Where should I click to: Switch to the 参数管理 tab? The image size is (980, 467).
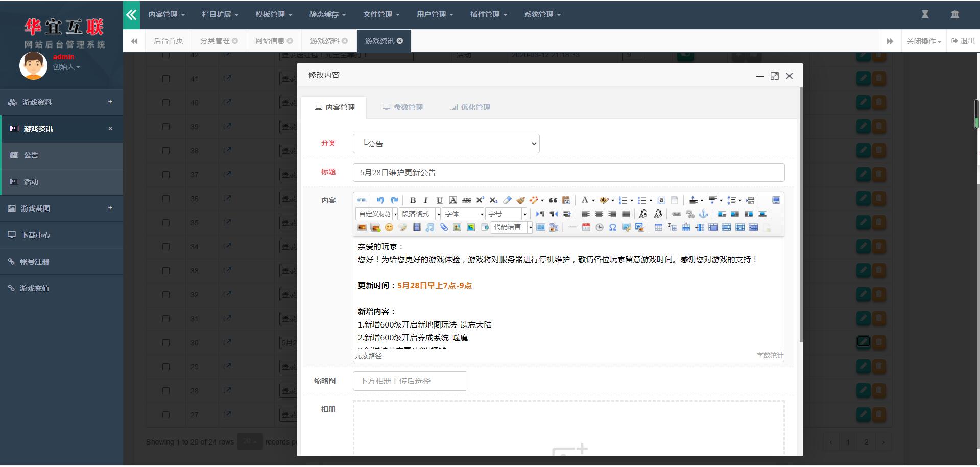pyautogui.click(x=402, y=107)
